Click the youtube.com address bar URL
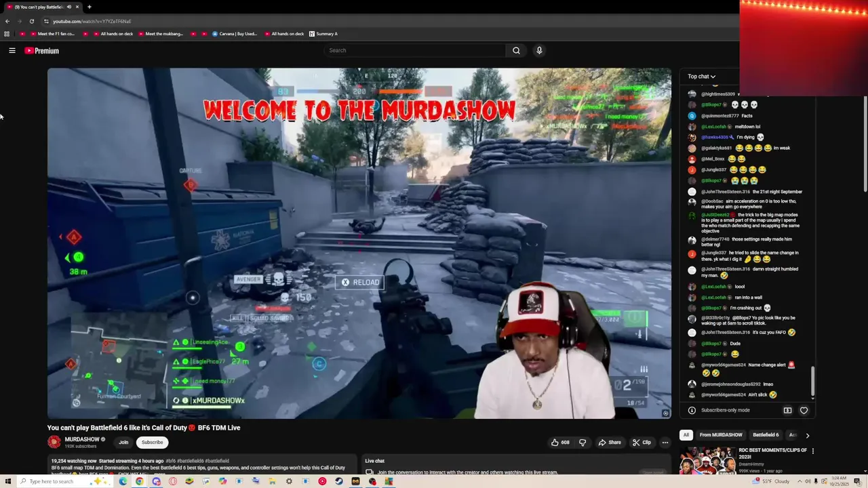Image resolution: width=868 pixels, height=488 pixels. [92, 21]
